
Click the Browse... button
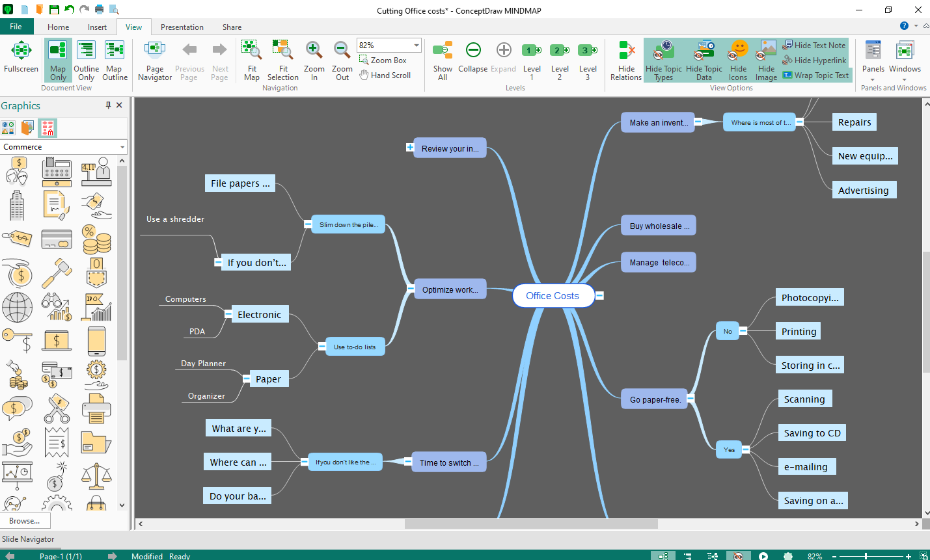click(25, 520)
